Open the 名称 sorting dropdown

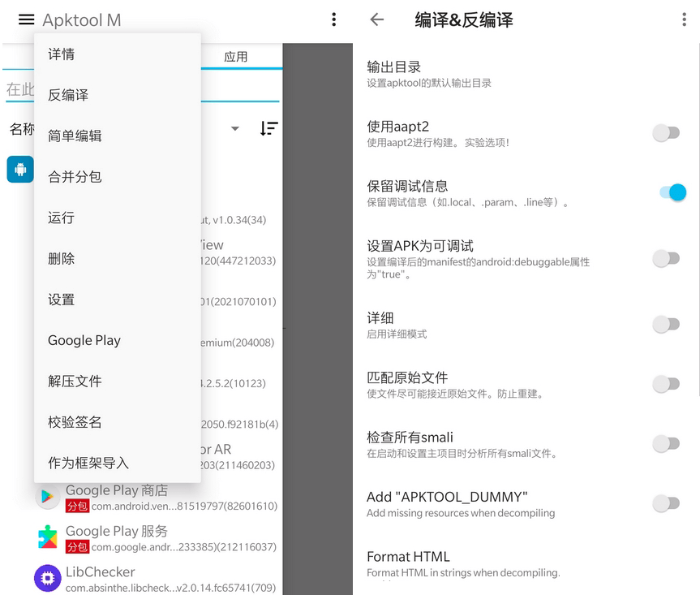pos(234,128)
